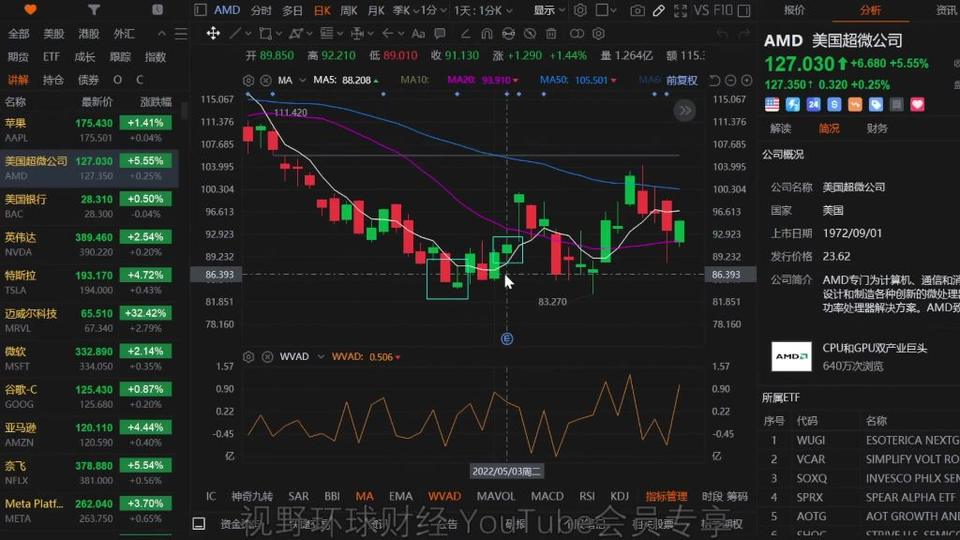Toggle the MACD indicator
960x540 pixels.
pos(547,496)
